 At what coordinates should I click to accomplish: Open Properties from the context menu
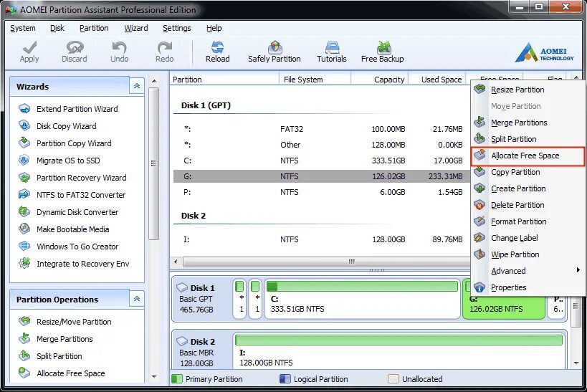point(528,287)
